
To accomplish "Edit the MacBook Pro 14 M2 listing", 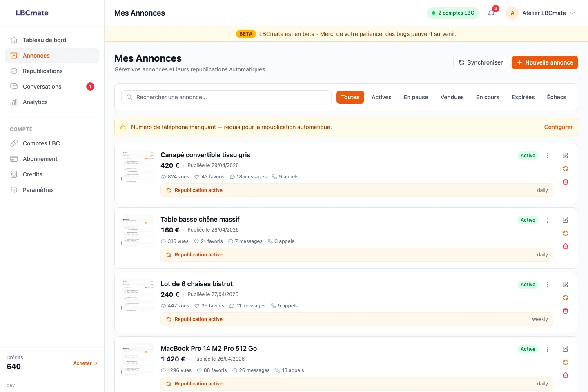I will click(x=566, y=349).
